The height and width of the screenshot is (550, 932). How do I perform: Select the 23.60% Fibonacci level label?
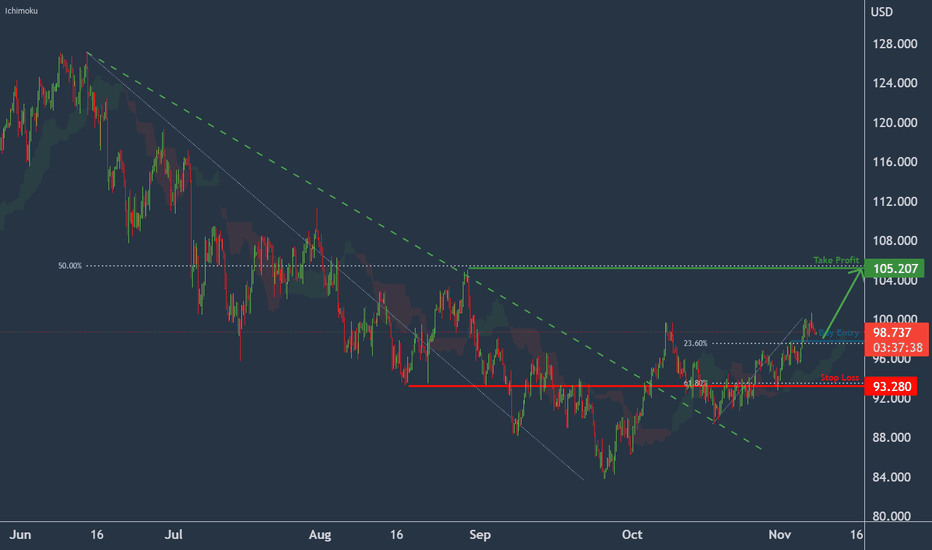point(695,343)
